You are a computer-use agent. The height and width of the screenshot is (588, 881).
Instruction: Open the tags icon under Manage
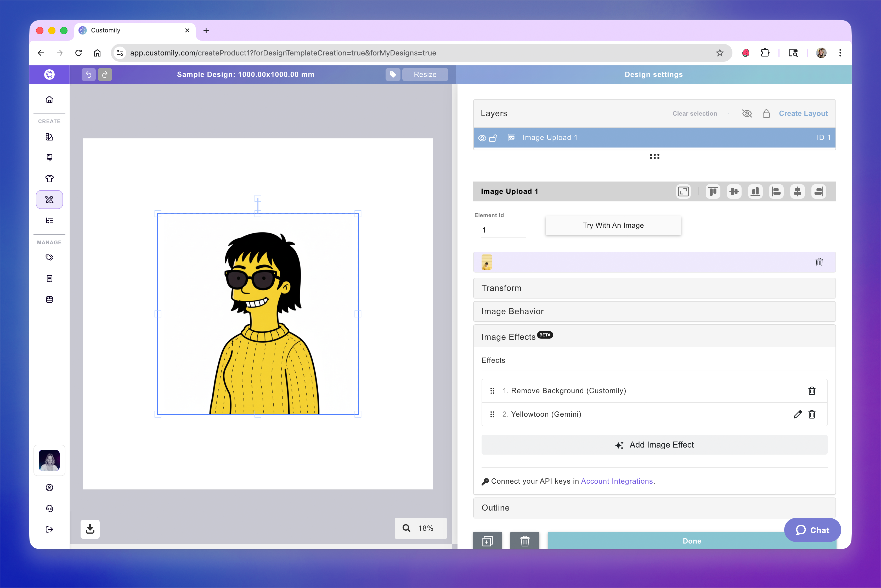[49, 257]
